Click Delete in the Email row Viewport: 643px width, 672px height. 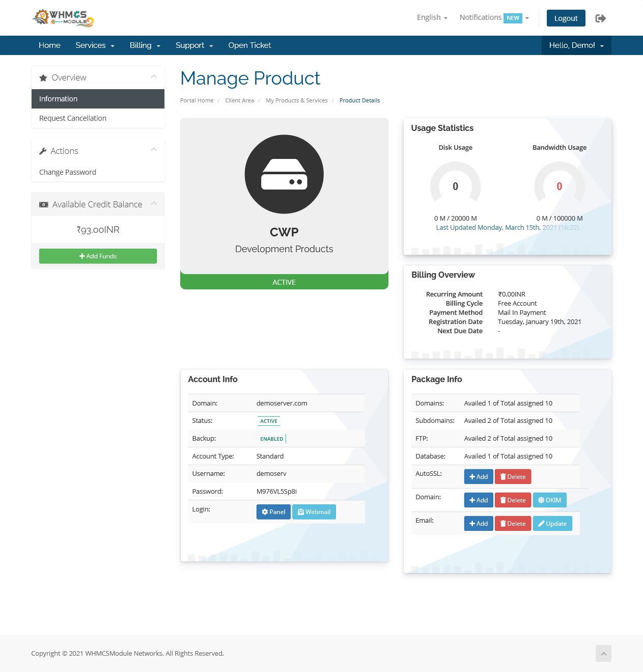point(513,524)
